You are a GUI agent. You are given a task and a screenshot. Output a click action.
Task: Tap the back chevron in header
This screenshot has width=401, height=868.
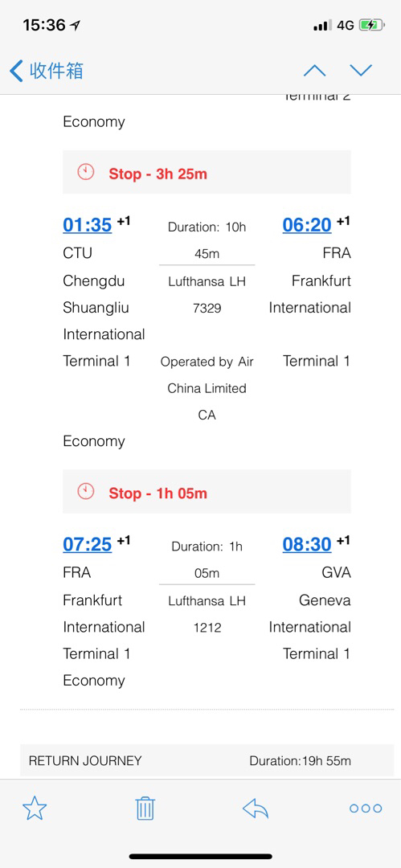(16, 71)
